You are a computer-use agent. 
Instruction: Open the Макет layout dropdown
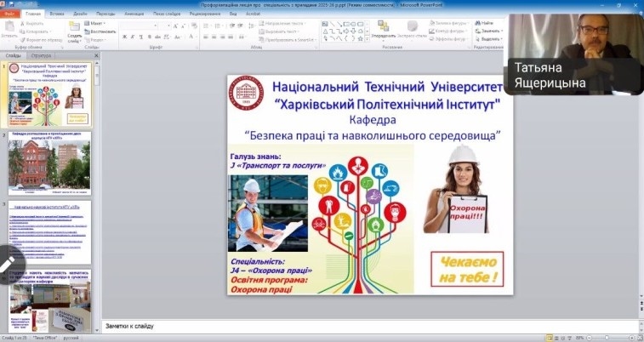[95, 24]
